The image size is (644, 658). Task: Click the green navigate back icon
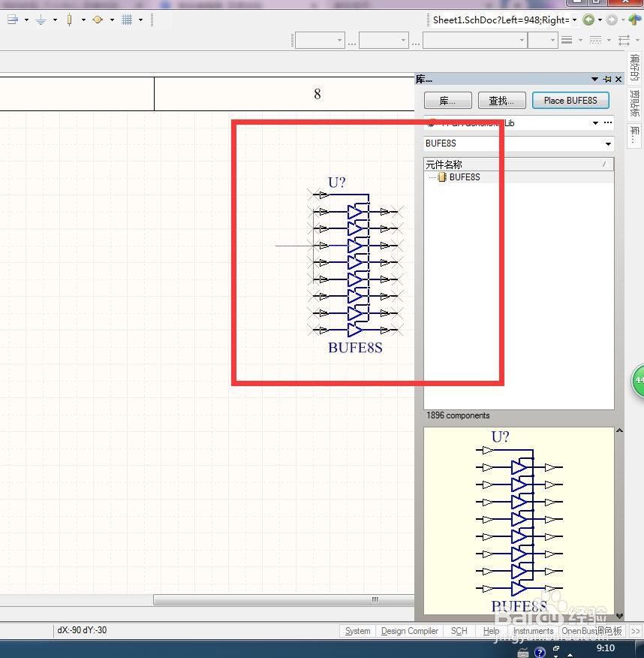[588, 20]
